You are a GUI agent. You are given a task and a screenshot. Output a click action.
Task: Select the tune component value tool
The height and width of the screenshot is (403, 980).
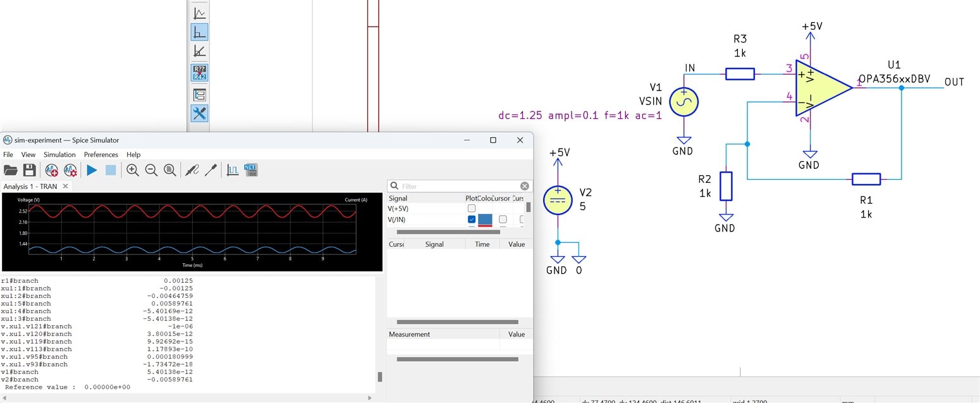click(210, 170)
